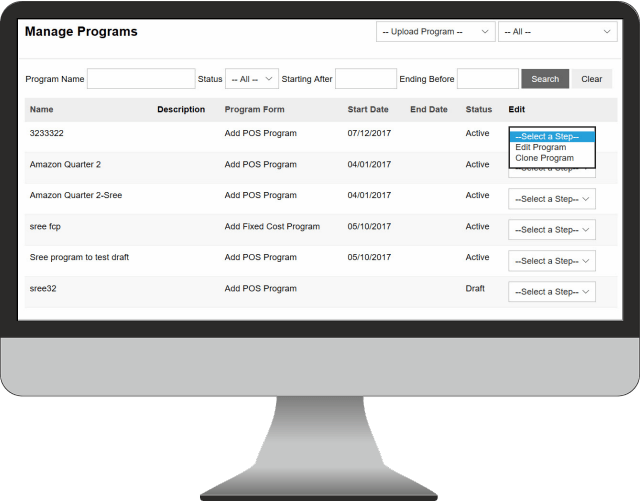Open Select a Step for Amazon Quarter 2-Sree
The width and height of the screenshot is (640, 501).
click(552, 199)
